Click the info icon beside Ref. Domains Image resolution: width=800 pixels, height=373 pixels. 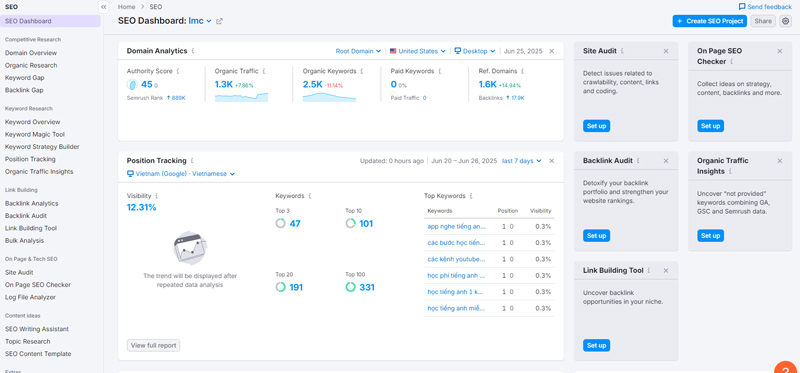[522, 71]
